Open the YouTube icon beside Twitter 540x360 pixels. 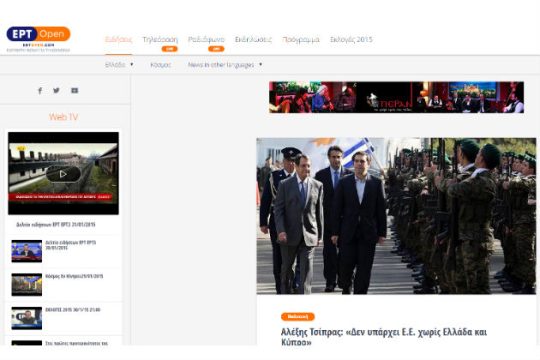click(74, 90)
